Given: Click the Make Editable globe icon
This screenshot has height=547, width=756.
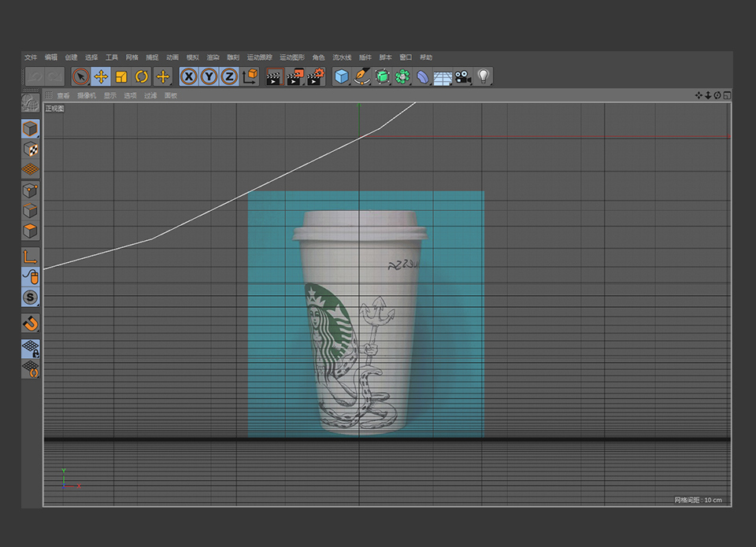Looking at the screenshot, I should [x=31, y=103].
